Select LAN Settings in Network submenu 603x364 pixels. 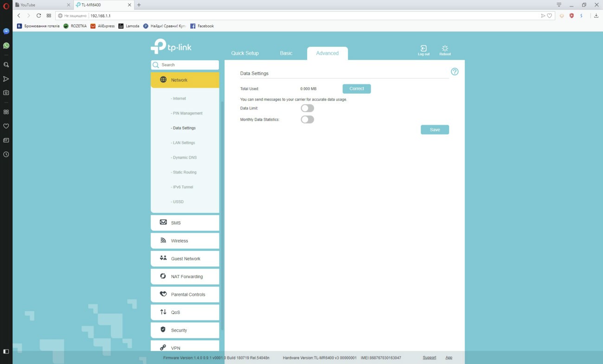coord(184,143)
